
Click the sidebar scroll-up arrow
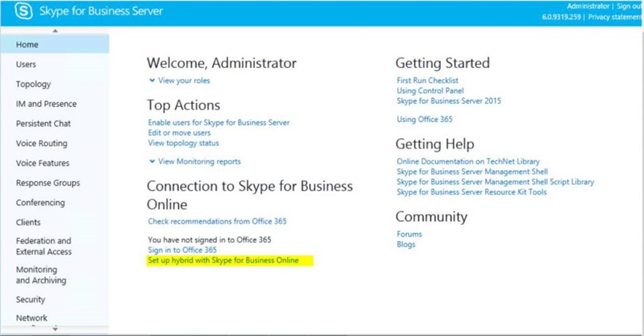(55, 31)
